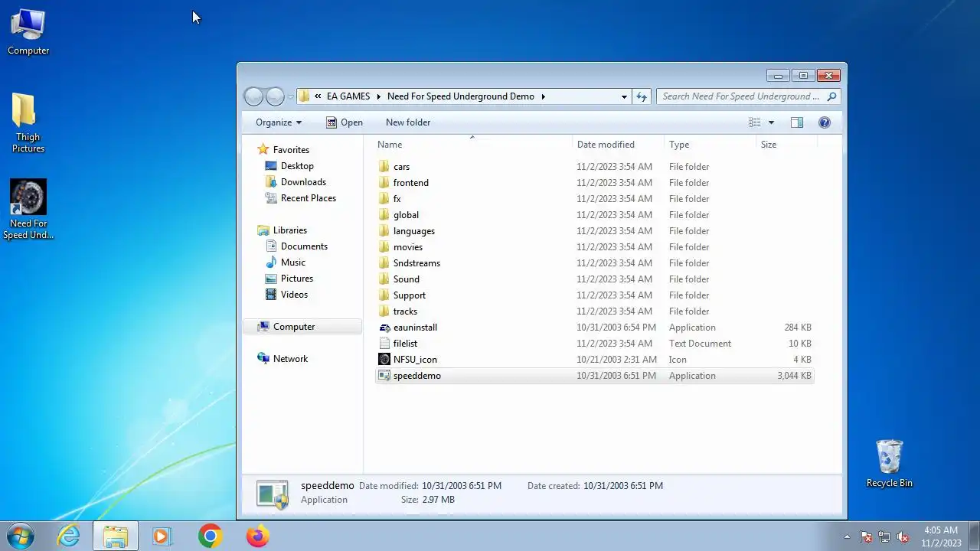
Task: Sort by the Type column header
Action: (x=710, y=145)
